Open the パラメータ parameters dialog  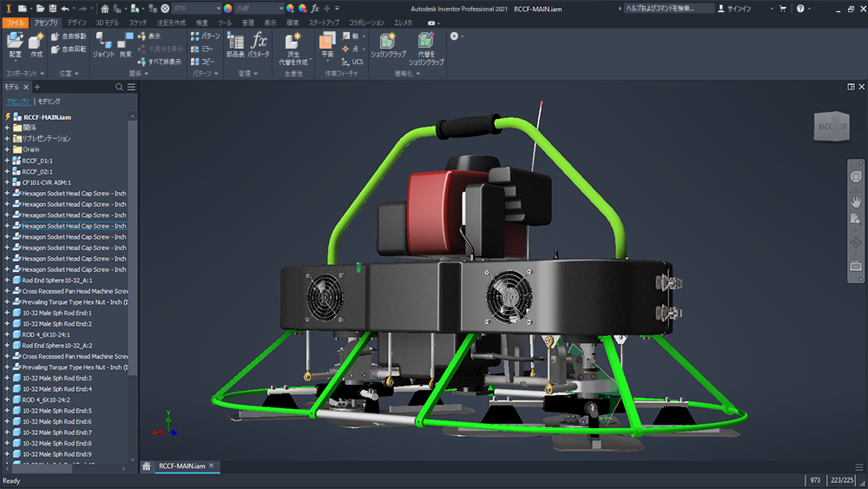point(259,44)
